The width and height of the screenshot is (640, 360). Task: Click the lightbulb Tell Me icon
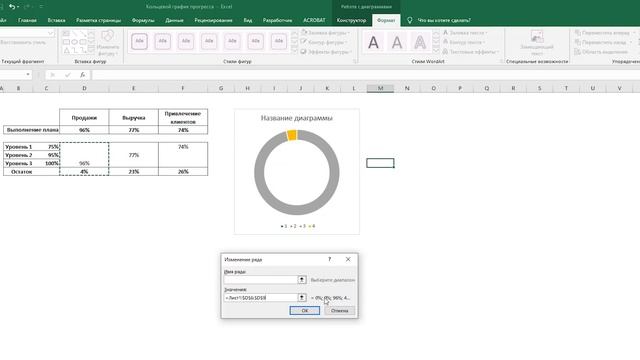(409, 20)
